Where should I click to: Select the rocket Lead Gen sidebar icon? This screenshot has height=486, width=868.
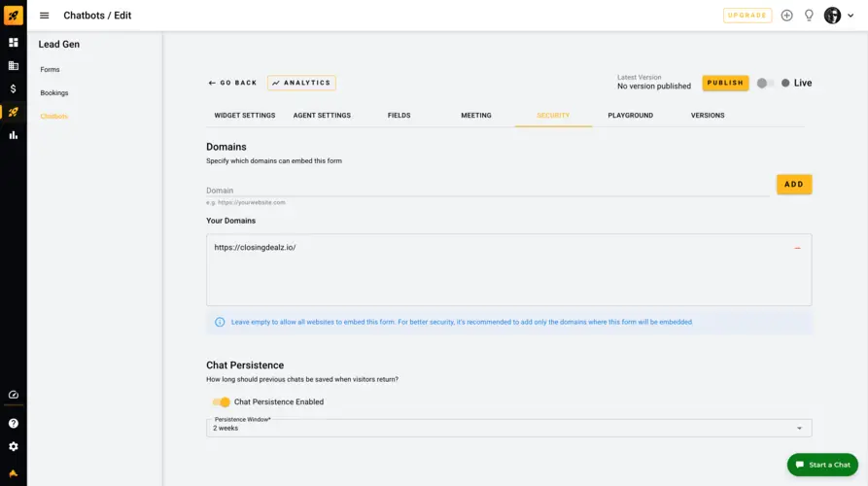14,112
